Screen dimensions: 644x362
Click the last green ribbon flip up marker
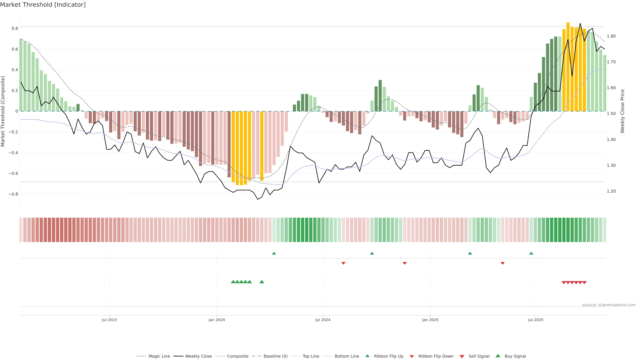point(531,253)
